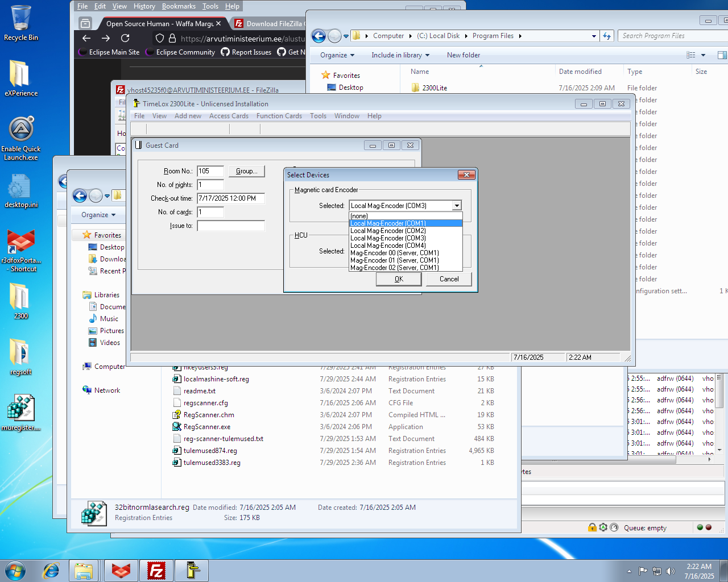
Task: Select the 2300Lite folder in Program Files
Action: click(x=435, y=88)
